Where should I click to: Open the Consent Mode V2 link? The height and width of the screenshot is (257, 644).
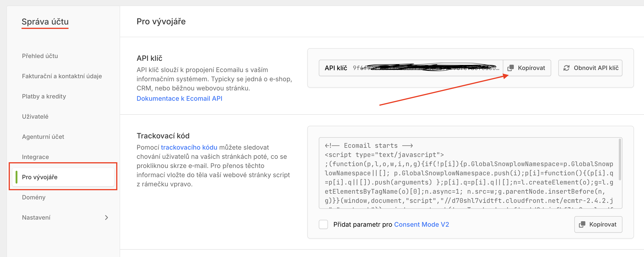click(x=421, y=224)
